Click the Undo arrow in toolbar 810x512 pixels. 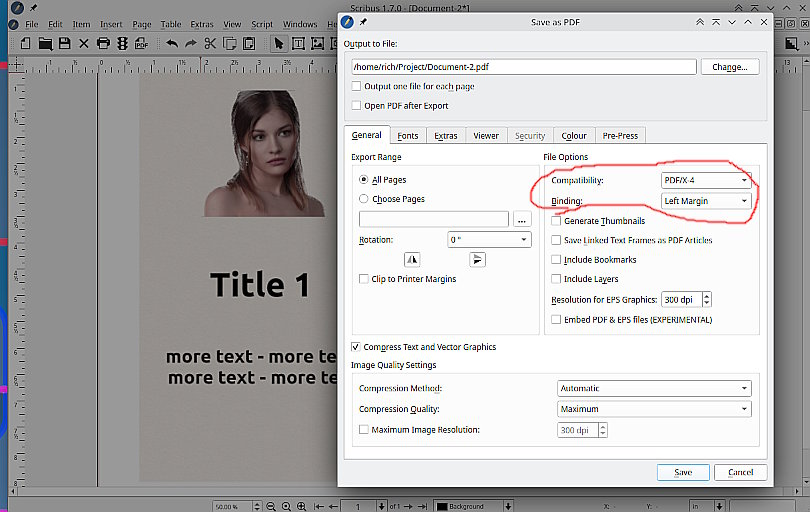pyautogui.click(x=171, y=43)
